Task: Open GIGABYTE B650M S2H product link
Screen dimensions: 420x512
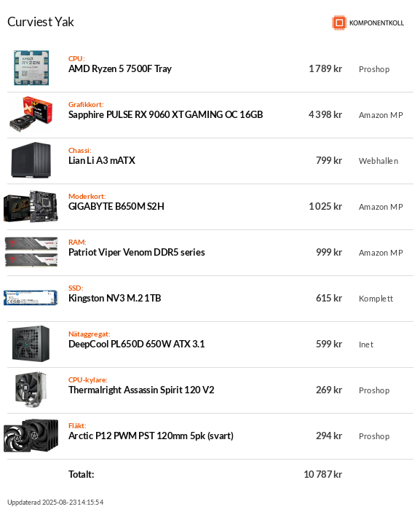Action: (116, 206)
